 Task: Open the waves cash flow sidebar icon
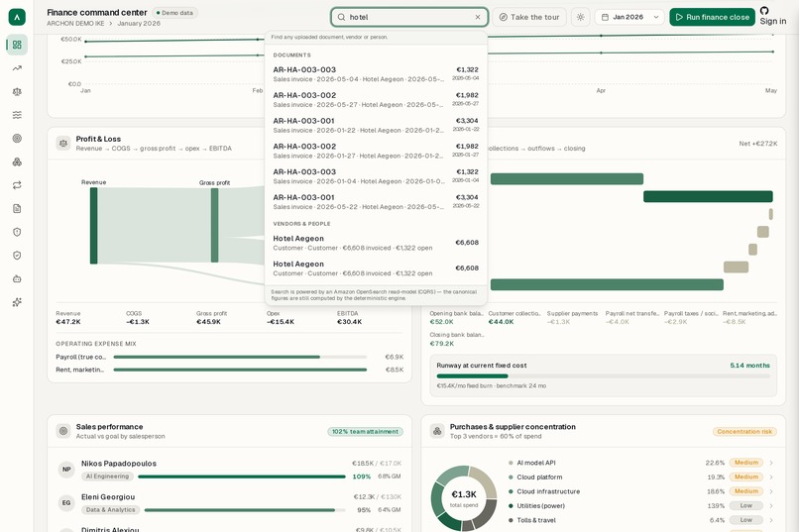tap(17, 115)
